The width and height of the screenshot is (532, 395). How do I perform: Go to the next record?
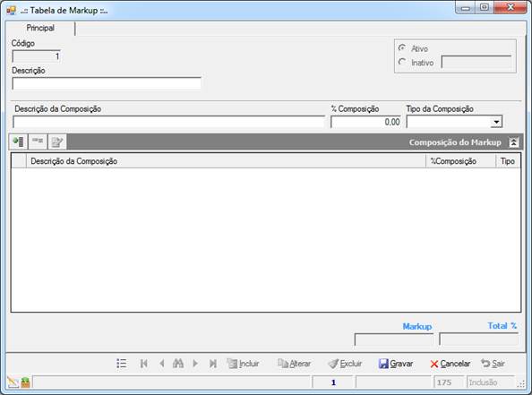point(195,364)
